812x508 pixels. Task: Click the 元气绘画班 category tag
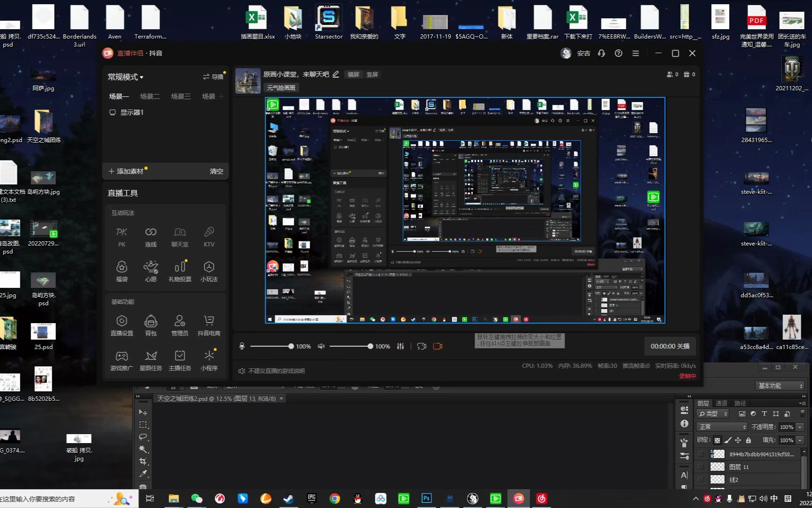[x=281, y=88]
